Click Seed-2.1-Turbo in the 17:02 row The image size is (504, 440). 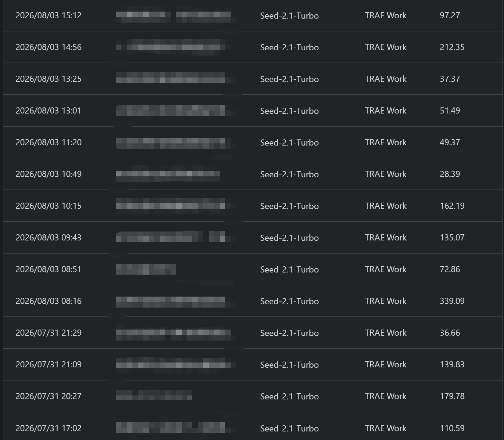pyautogui.click(x=289, y=428)
